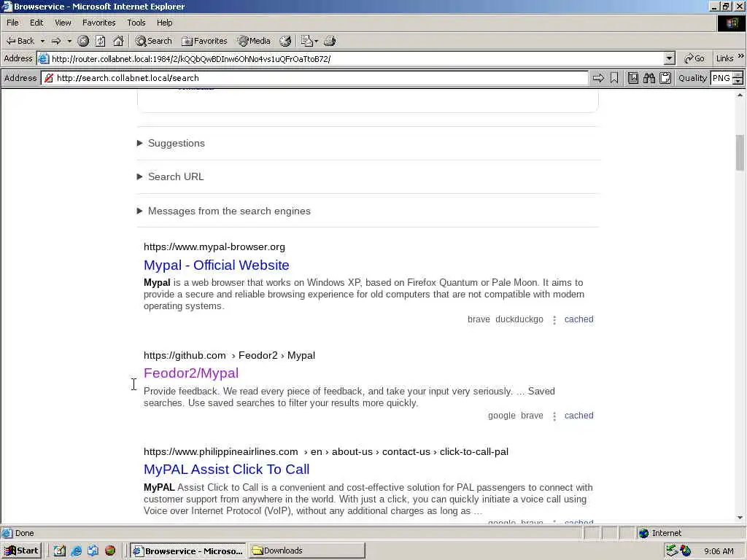Image resolution: width=747 pixels, height=560 pixels.
Task: Expand the Links toolbar chevron
Action: pos(741,56)
